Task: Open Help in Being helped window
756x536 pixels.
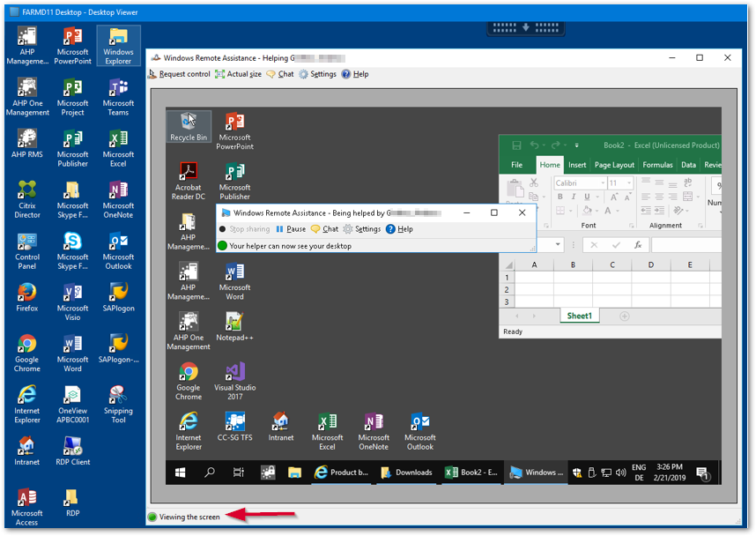Action: [x=400, y=229]
